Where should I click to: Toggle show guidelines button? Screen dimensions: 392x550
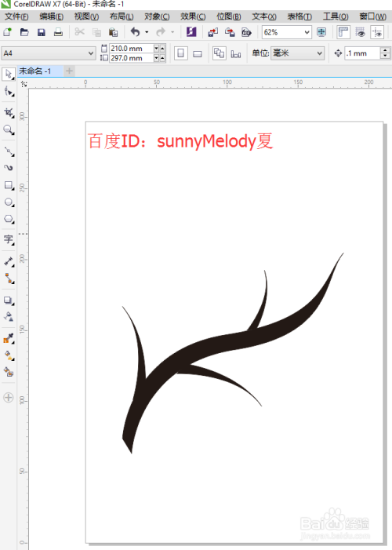click(x=377, y=32)
